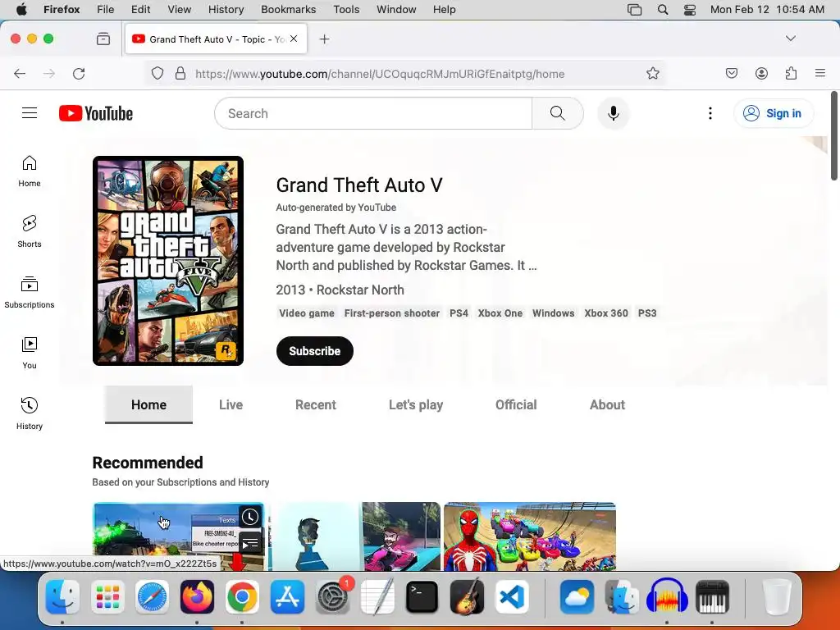Click the PS3 tag
The width and height of the screenshot is (840, 630).
[646, 313]
